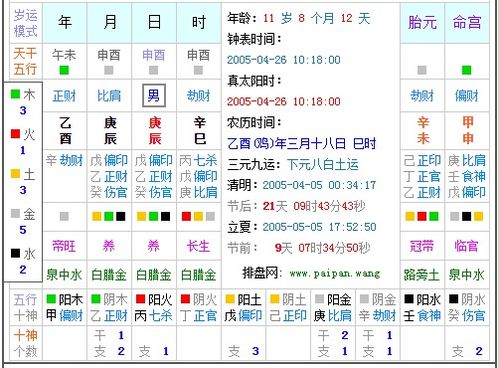
Task: Click the 男 gender box in day column
Action: click(154, 96)
